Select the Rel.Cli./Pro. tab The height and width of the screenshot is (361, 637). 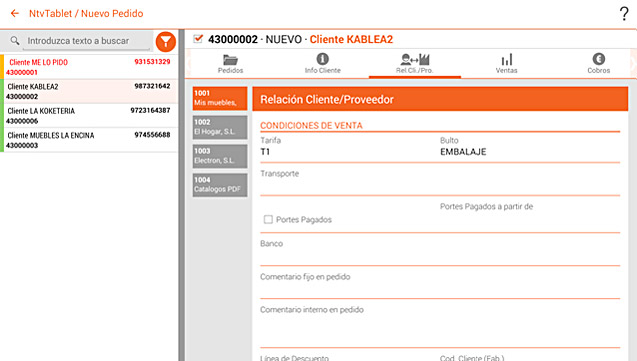coord(415,64)
